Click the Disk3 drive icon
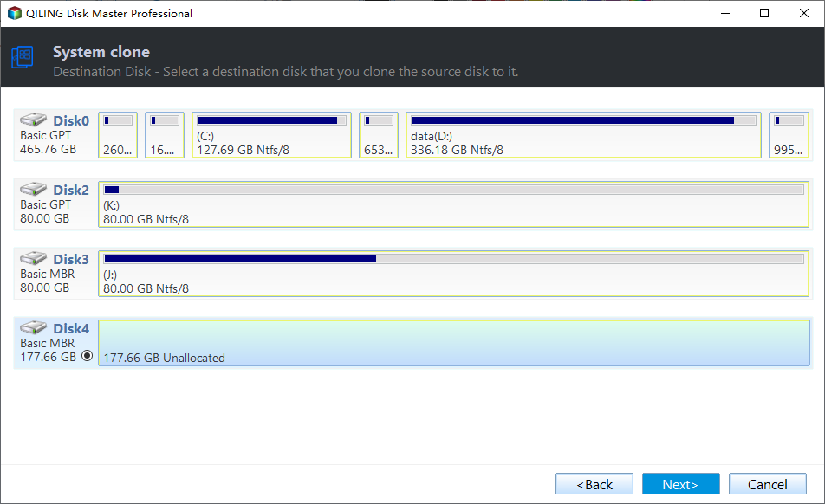 pos(33,259)
